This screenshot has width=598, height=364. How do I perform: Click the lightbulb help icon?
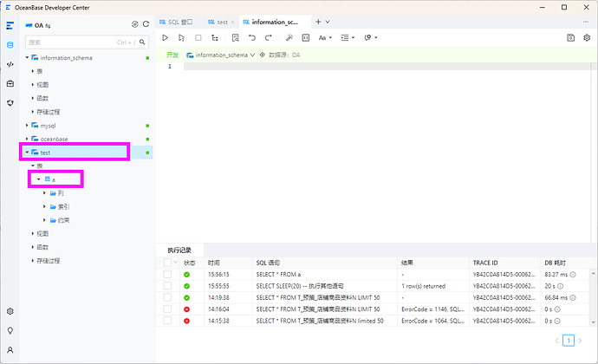[10, 330]
